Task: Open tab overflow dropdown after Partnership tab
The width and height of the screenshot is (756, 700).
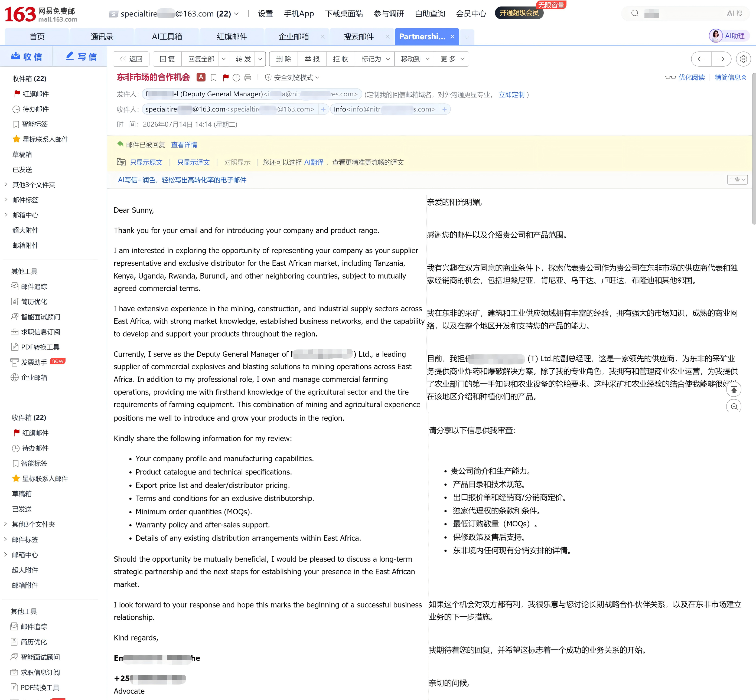Action: tap(467, 37)
